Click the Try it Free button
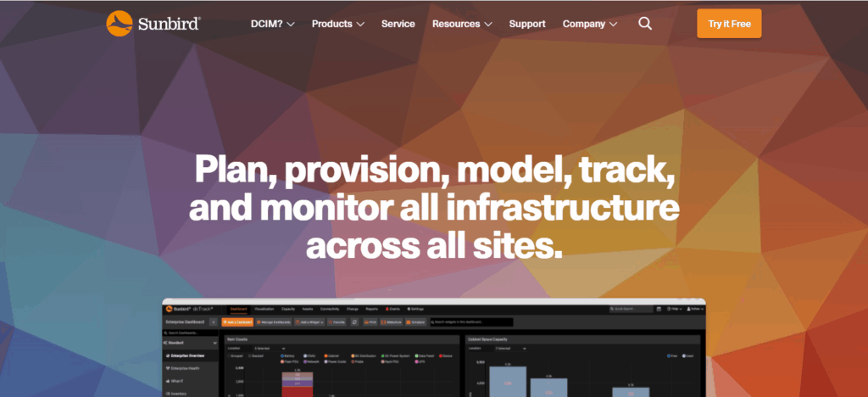The height and width of the screenshot is (397, 868). (729, 24)
